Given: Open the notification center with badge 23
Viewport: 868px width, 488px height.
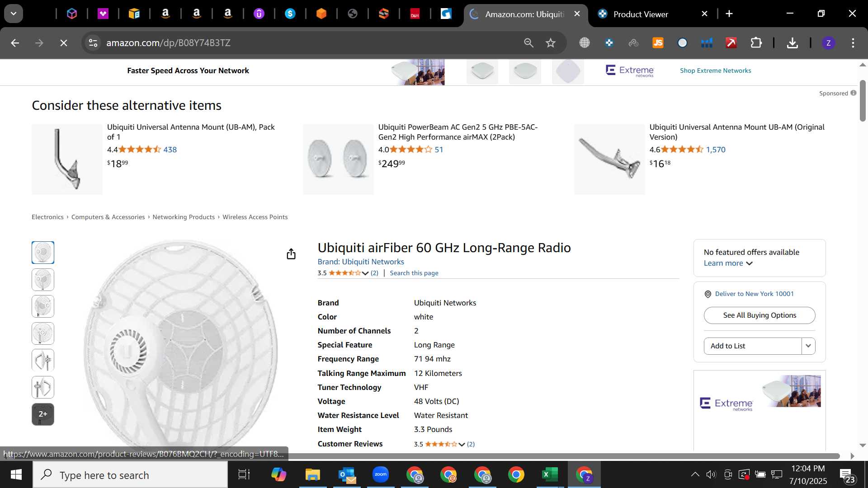Looking at the screenshot, I should coord(847,475).
